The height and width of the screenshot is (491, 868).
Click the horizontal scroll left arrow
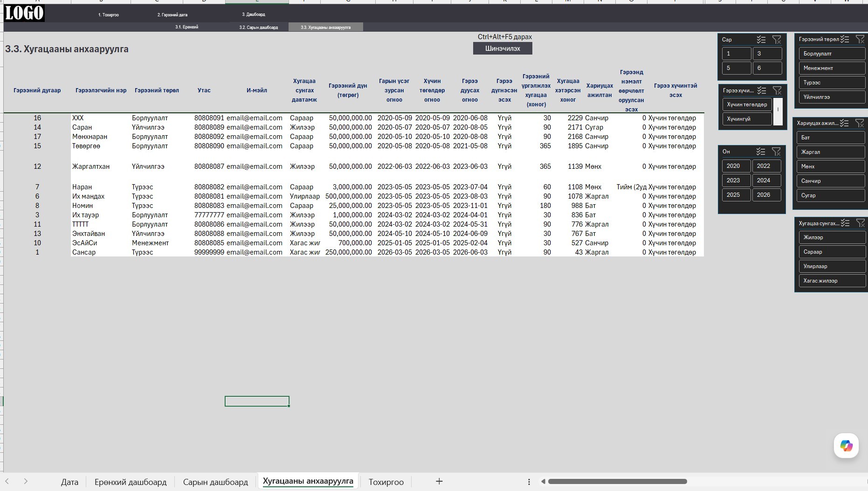click(543, 481)
